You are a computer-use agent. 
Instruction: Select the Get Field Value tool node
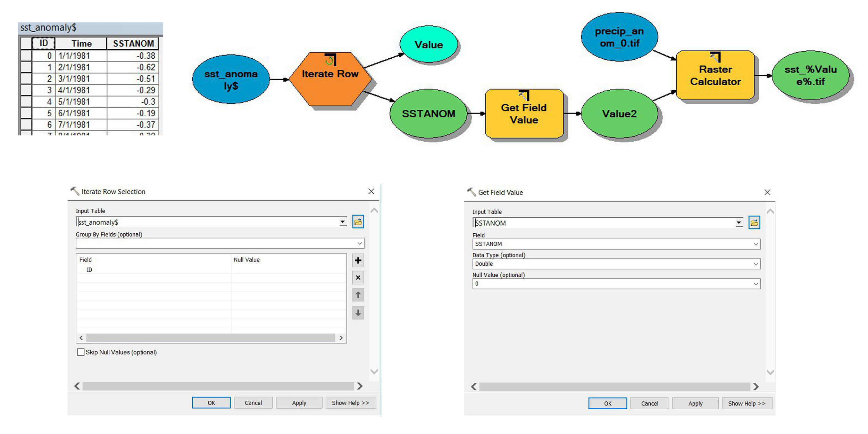pos(524,114)
